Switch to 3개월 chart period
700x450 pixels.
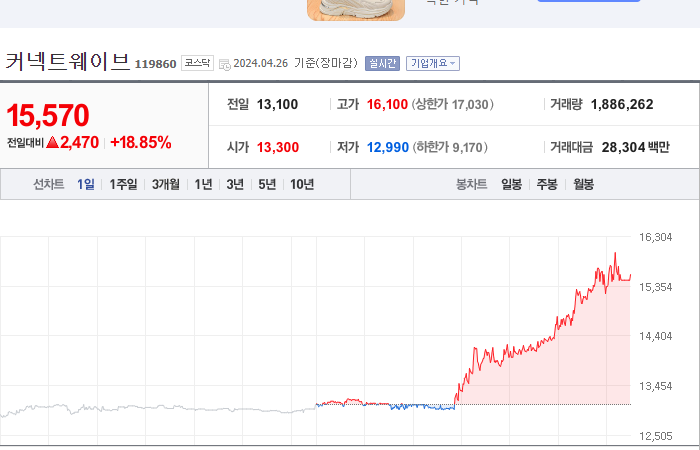coord(166,184)
